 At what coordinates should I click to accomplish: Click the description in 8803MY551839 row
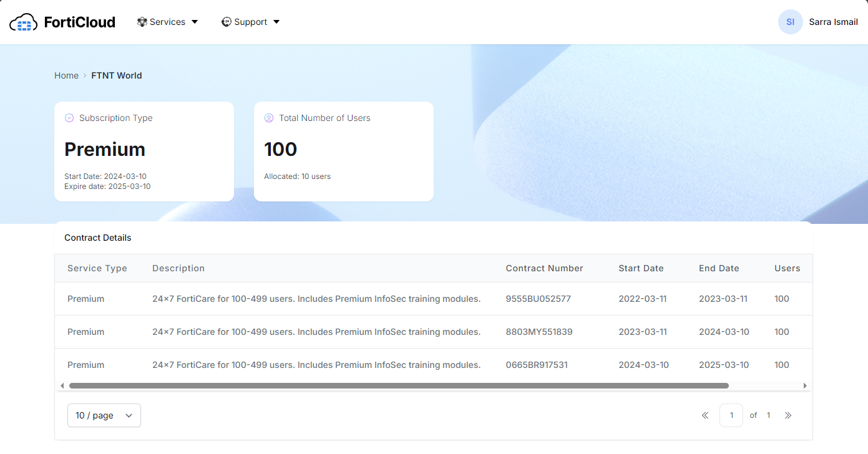316,332
